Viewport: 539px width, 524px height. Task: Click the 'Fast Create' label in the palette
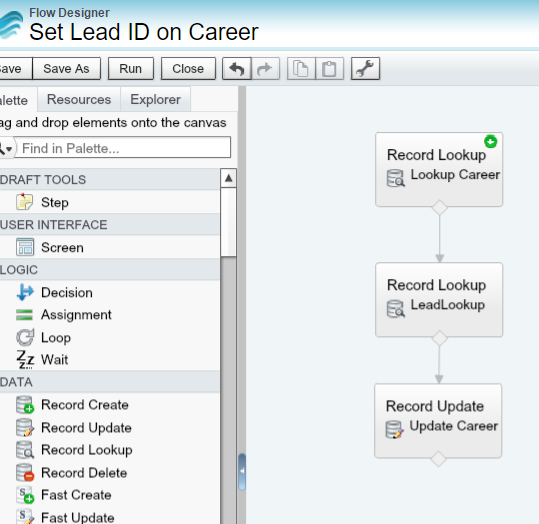[76, 495]
